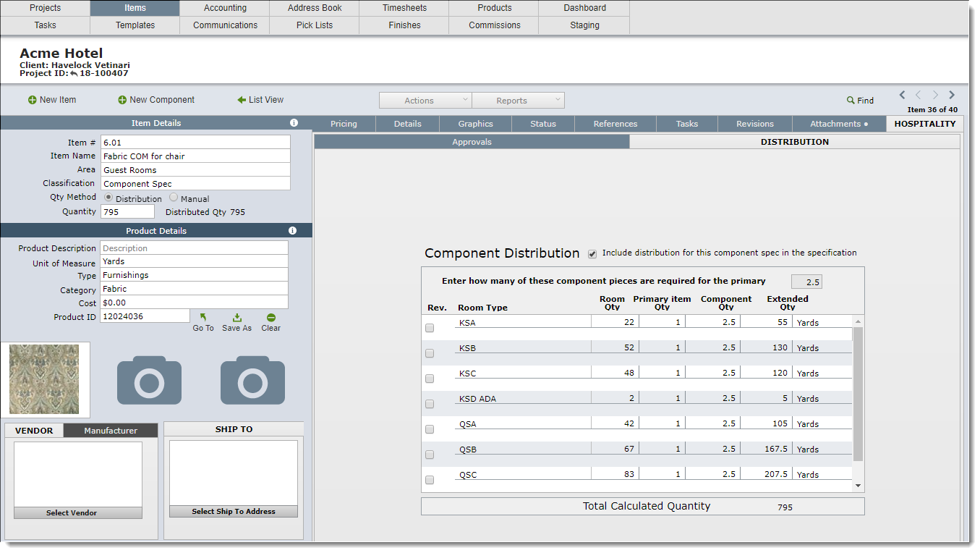
Task: Check the Rev. box for QSC
Action: pyautogui.click(x=430, y=480)
